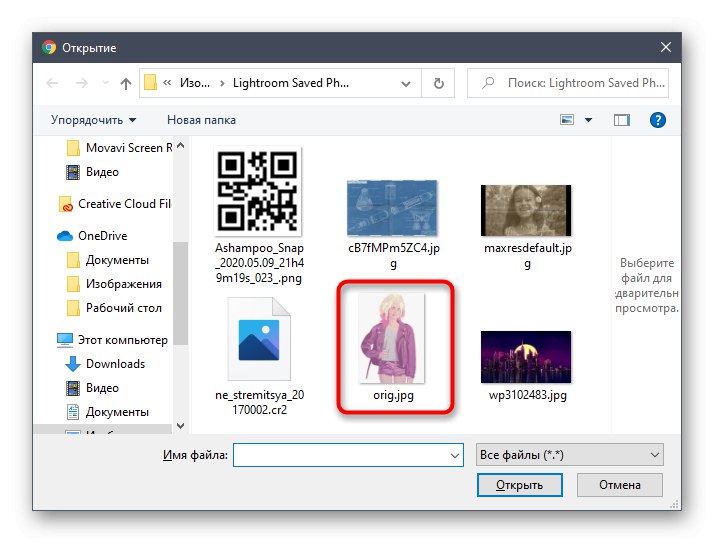Select the ne_stremitsya cr2 file icon

coord(259,338)
